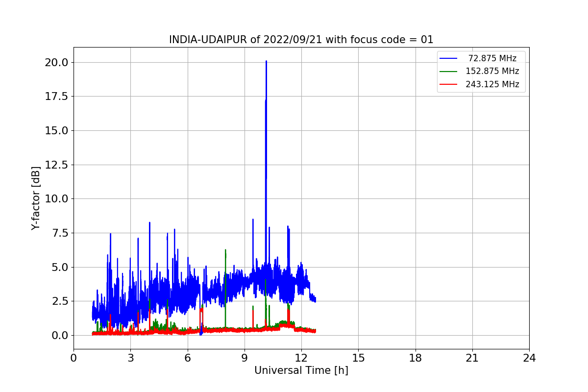Select the 243.125 MHz legend label
The height and width of the screenshot is (392, 588).
492,84
